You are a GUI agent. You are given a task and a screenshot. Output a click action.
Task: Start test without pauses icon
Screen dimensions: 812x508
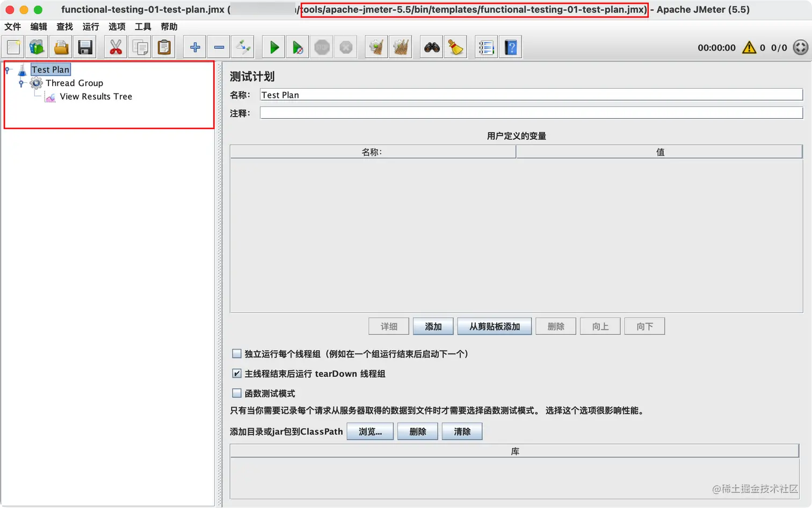(298, 47)
